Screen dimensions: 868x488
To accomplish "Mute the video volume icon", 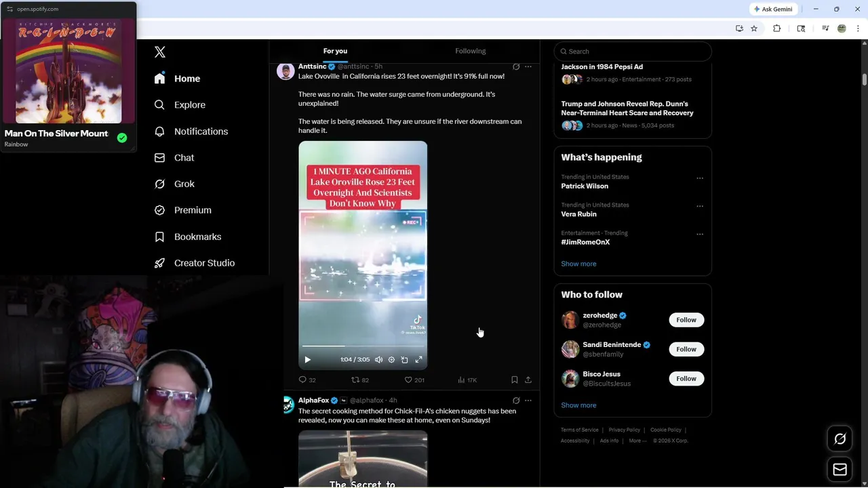I will pyautogui.click(x=378, y=360).
